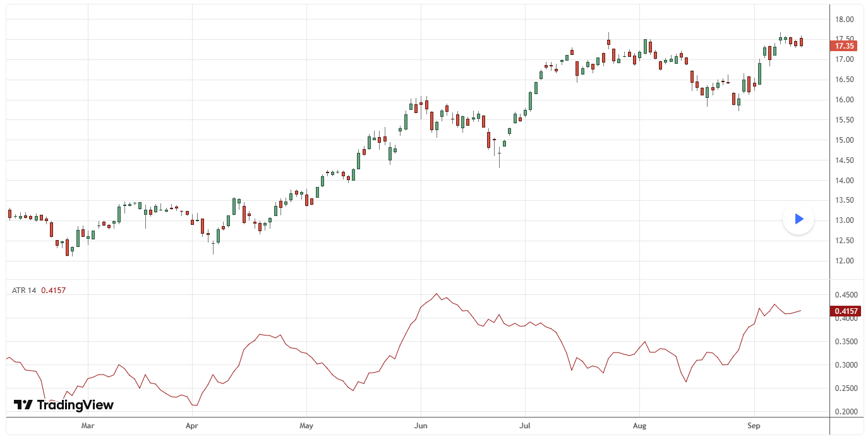Select the current price tag 17.35
868x439 pixels.
coord(845,45)
